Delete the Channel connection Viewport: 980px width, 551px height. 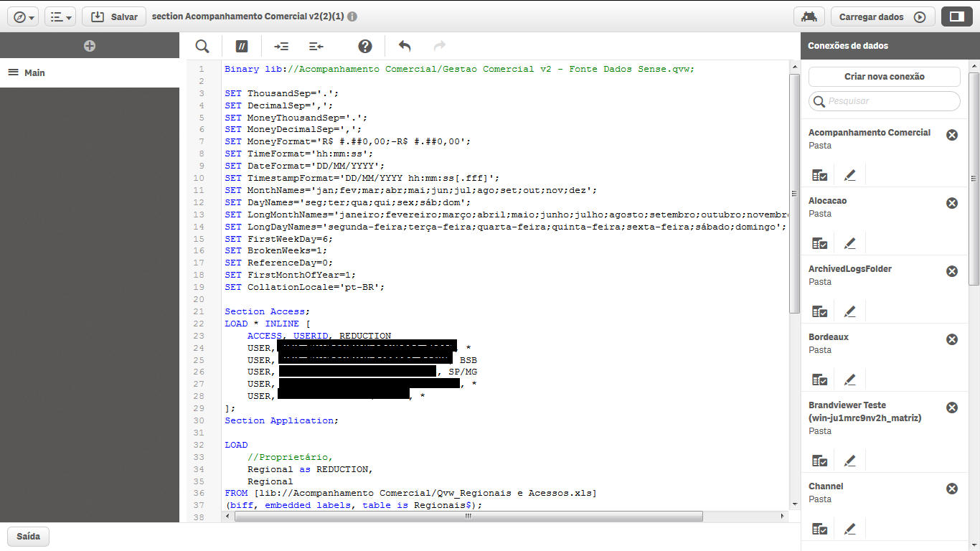click(x=952, y=489)
